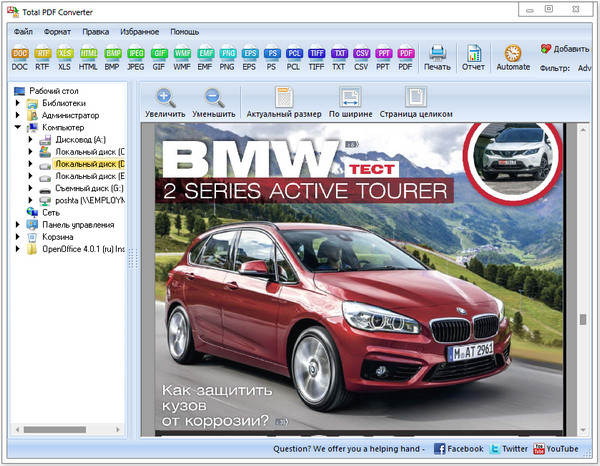Collapse the Компьютер tree node
Image resolution: width=600 pixels, height=466 pixels.
pos(18,128)
